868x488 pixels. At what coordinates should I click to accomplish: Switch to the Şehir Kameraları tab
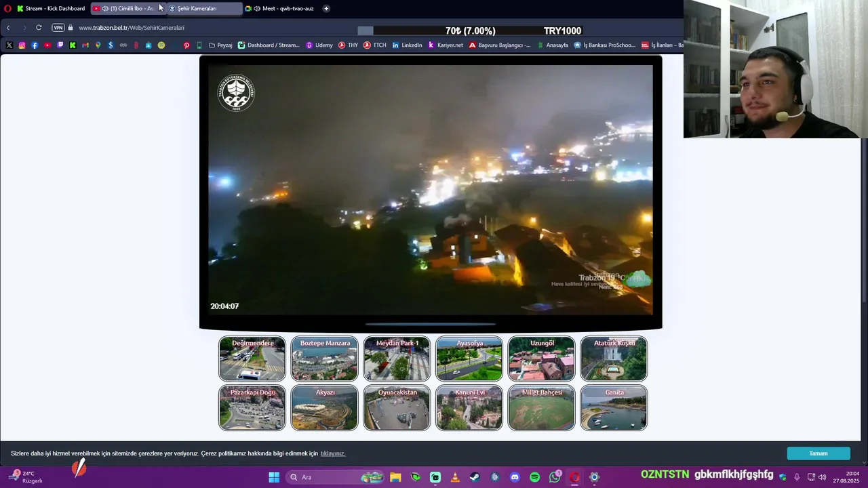[203, 9]
